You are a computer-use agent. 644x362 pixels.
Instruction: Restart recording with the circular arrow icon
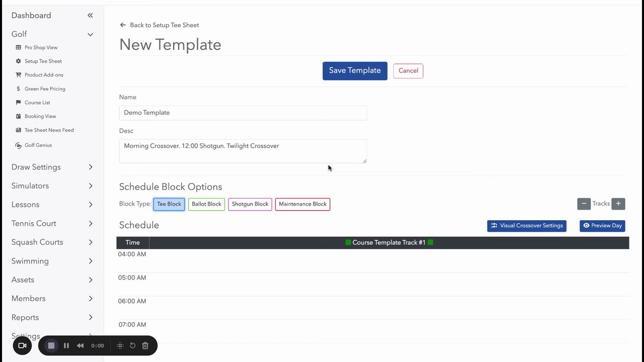tap(132, 345)
